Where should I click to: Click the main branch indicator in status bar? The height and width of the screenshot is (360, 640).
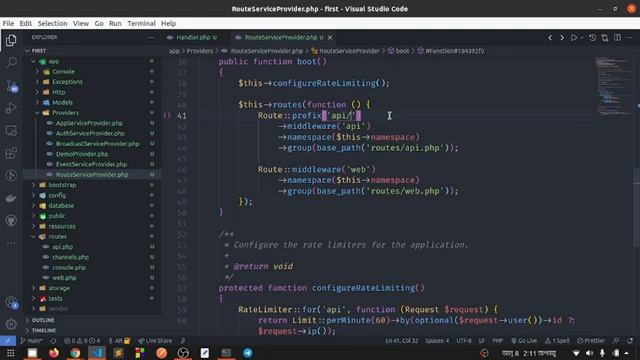click(32, 340)
